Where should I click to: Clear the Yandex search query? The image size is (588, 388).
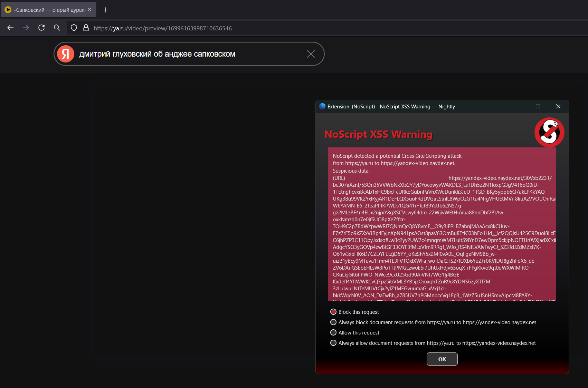coord(311,54)
